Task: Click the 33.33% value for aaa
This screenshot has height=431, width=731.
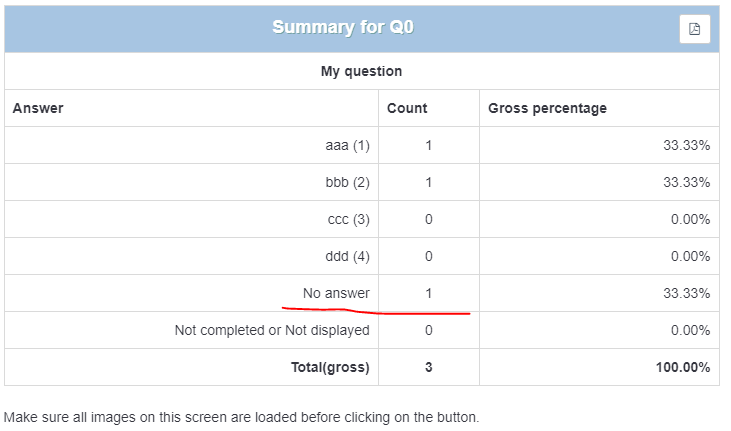Action: 686,145
